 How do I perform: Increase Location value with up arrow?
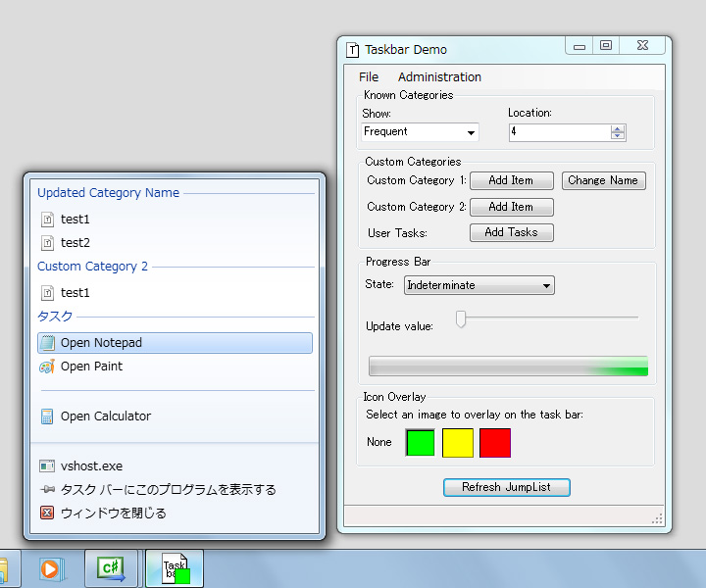click(618, 128)
